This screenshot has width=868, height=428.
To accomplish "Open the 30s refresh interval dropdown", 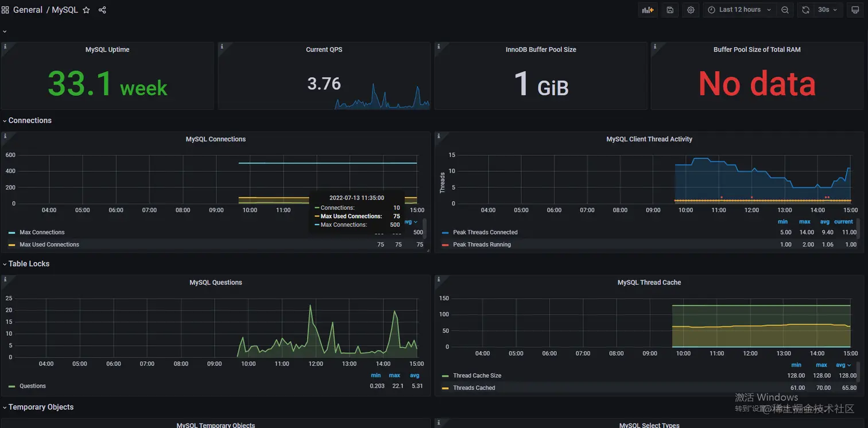I will click(x=827, y=10).
